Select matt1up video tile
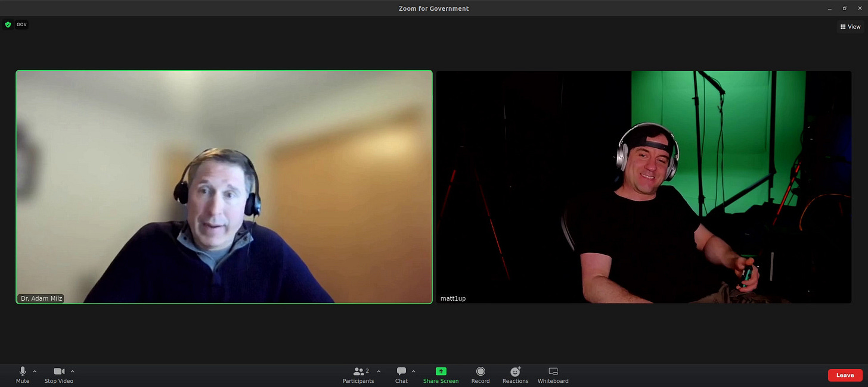 click(644, 187)
